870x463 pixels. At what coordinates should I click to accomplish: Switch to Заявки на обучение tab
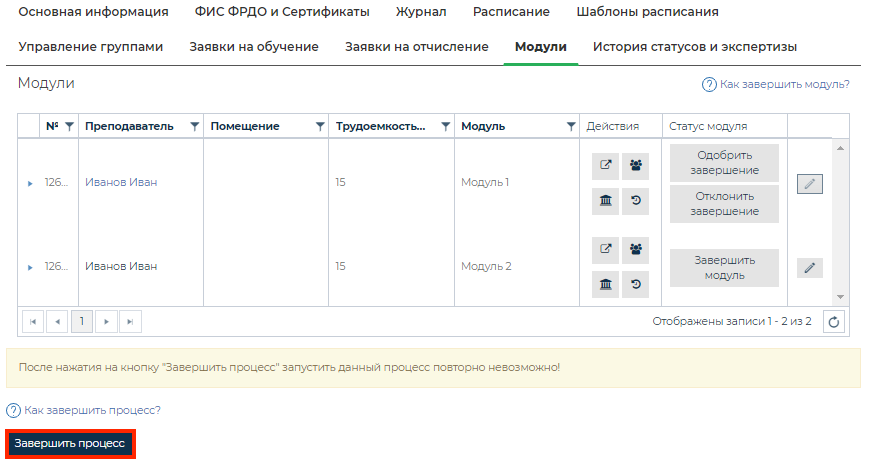254,47
